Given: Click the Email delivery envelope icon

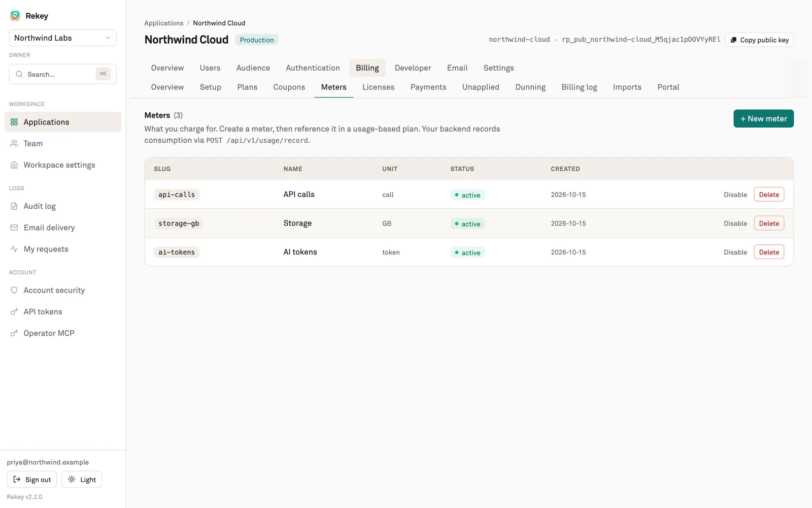Looking at the screenshot, I should [x=14, y=228].
